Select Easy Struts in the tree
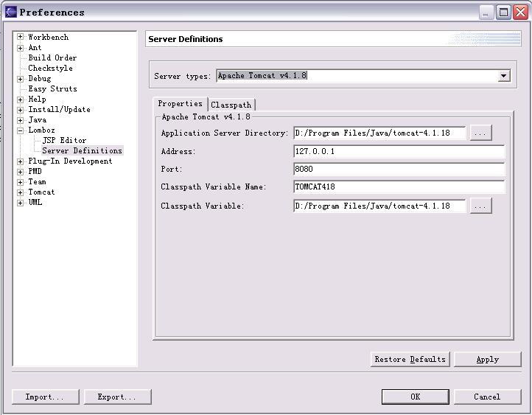 point(52,89)
